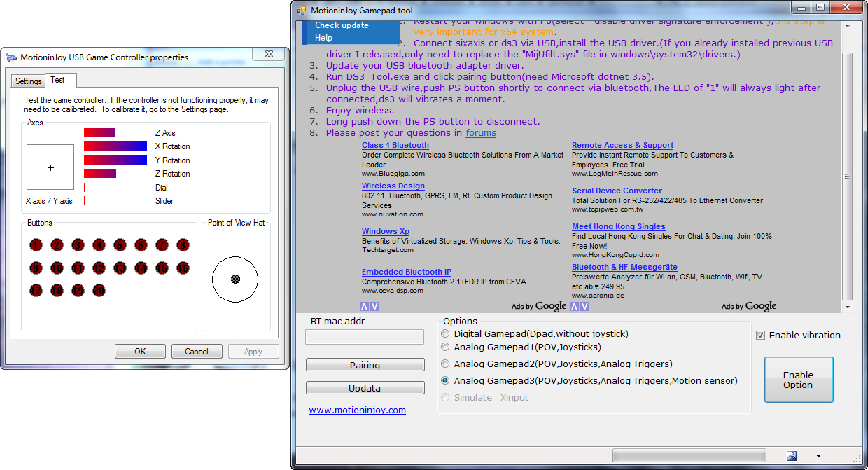Viewport: 868px width, 470px height.
Task: Click Cancel in controller properties window
Action: pos(197,352)
